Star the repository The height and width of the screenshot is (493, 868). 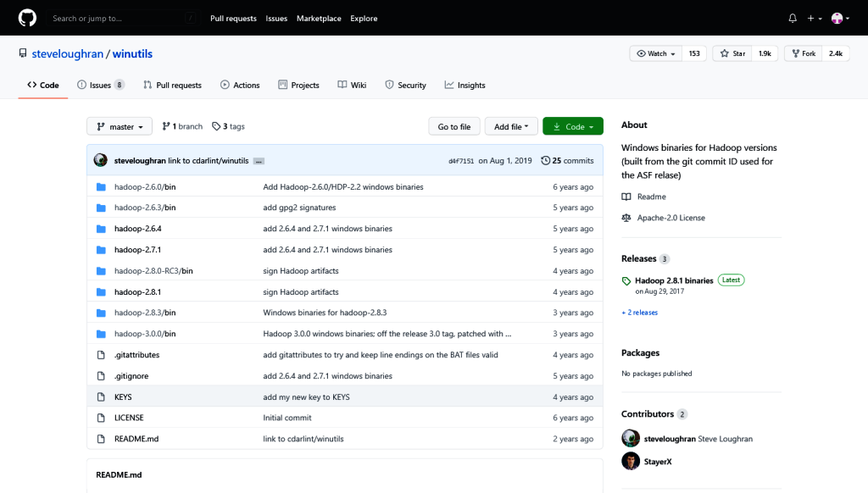[x=732, y=53]
